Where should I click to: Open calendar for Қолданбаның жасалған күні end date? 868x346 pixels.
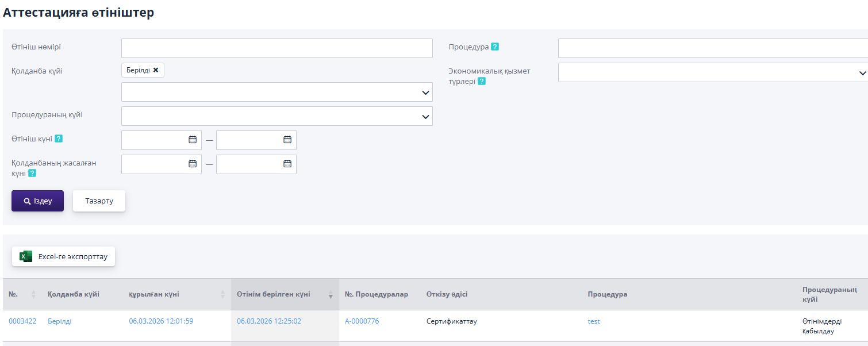[287, 164]
